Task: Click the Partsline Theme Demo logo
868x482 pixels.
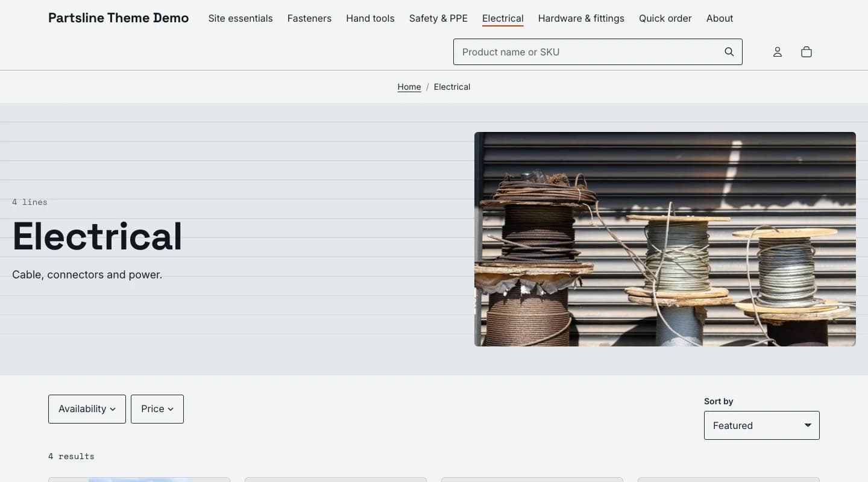Action: tap(119, 18)
